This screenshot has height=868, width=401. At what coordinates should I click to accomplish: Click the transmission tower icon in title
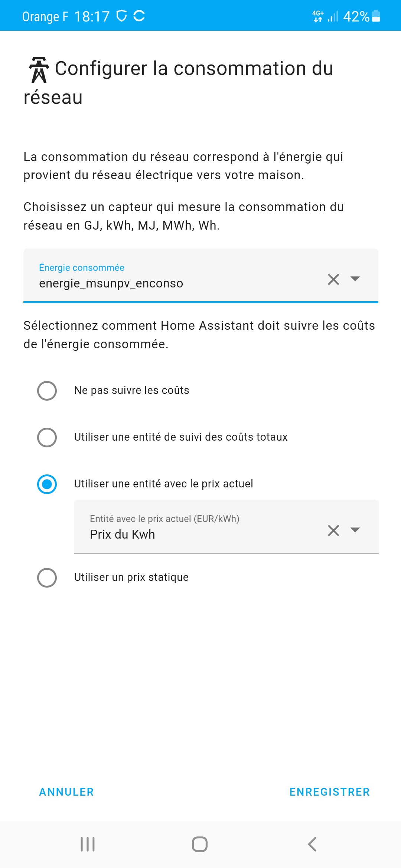39,70
